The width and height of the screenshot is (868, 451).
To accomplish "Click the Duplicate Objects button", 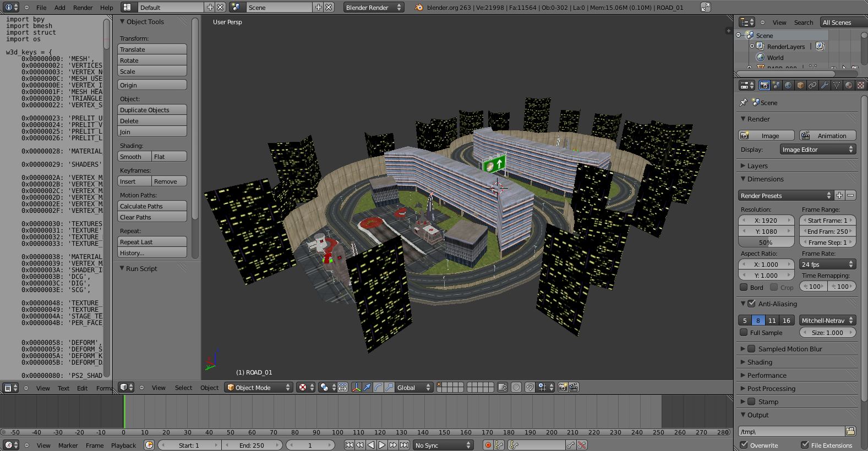I will tap(152, 110).
